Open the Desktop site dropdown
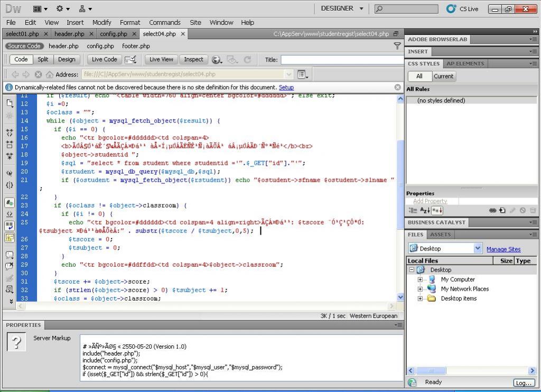 478,248
